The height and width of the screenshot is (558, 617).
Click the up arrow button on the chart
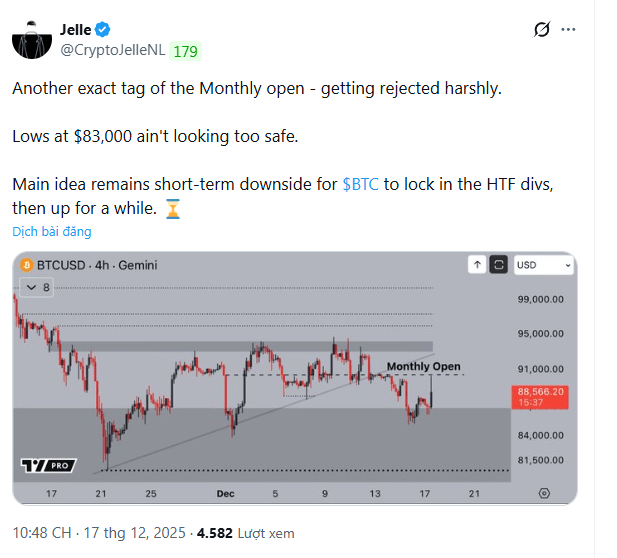coord(477,265)
